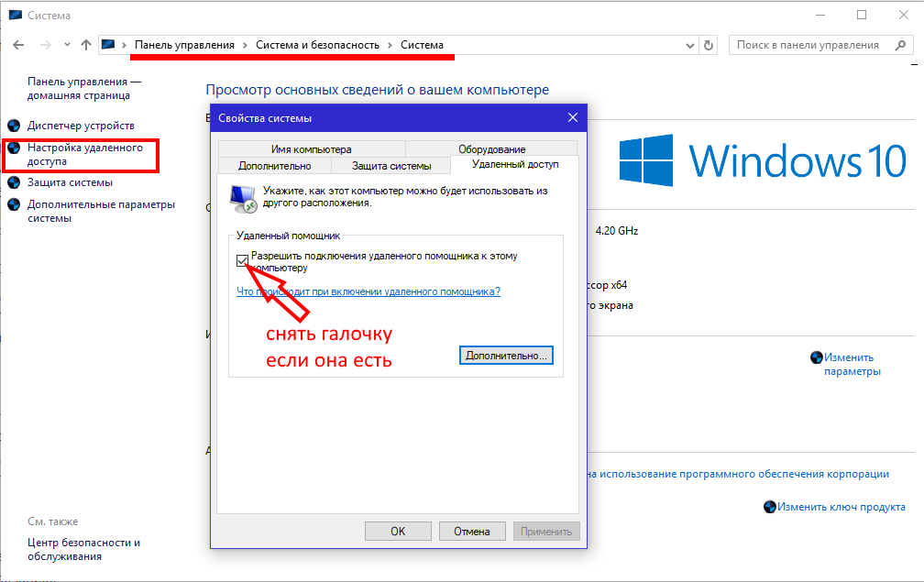Click the shield icon beside 'Изменить ключ продукта'
Image resolution: width=924 pixels, height=582 pixels.
pyautogui.click(x=770, y=507)
